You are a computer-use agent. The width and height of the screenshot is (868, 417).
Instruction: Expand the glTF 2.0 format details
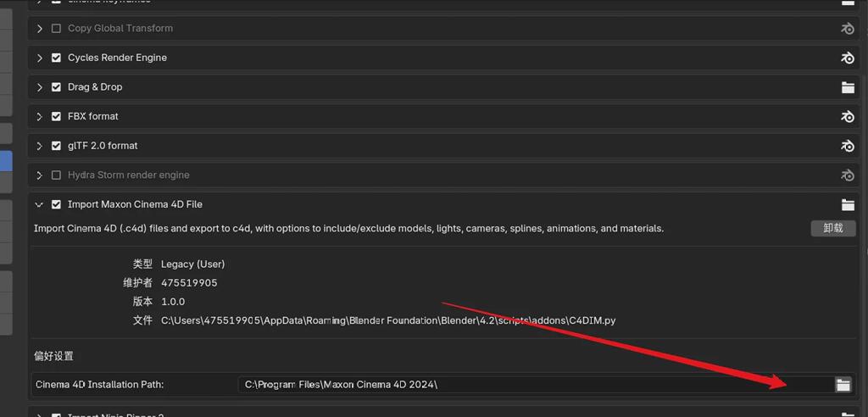coord(39,146)
